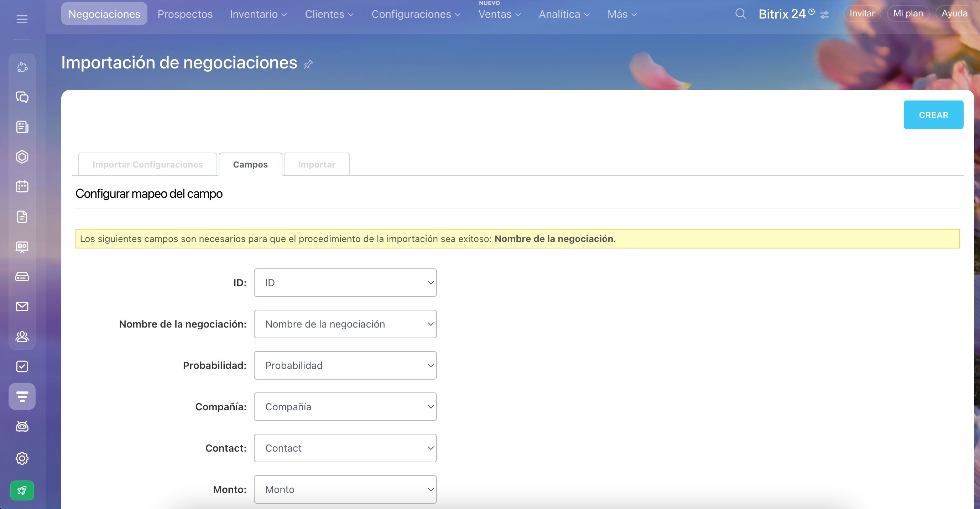980x509 pixels.
Task: Open the documents icon in sidebar
Action: coord(22,217)
